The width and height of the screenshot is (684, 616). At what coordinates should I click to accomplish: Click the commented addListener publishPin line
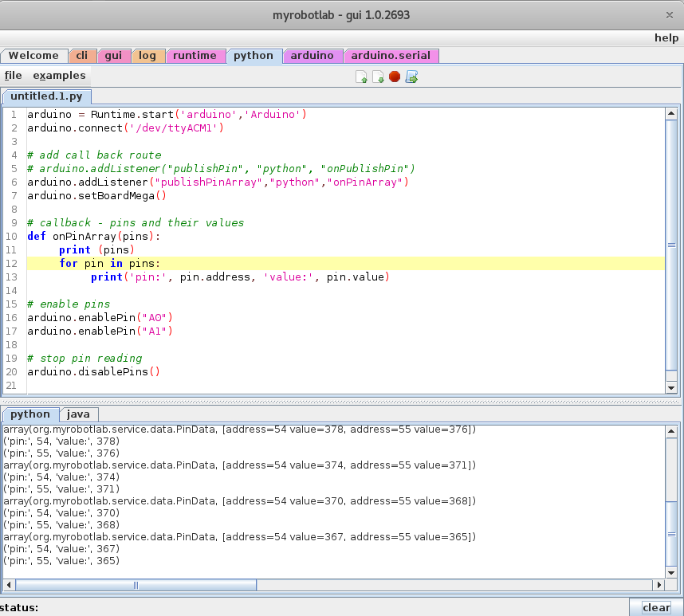coord(221,168)
